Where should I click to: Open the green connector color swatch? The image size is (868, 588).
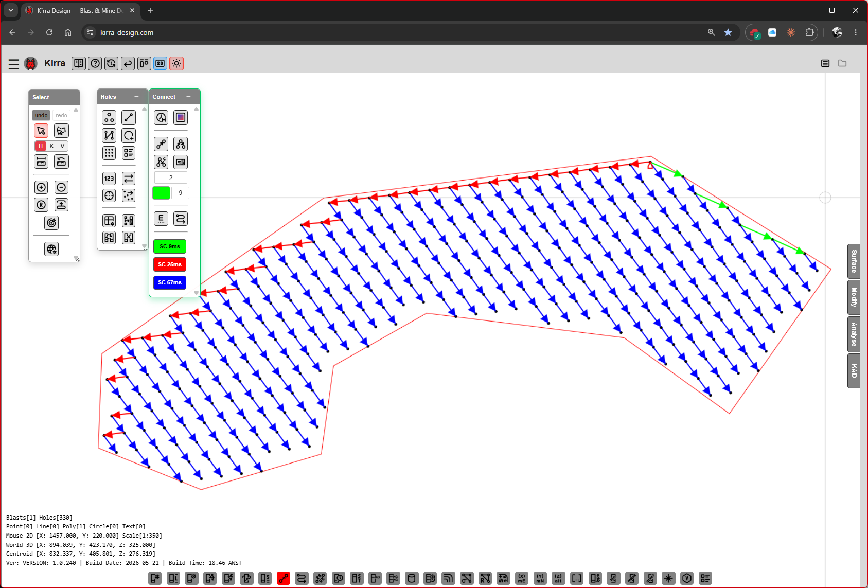click(x=161, y=193)
